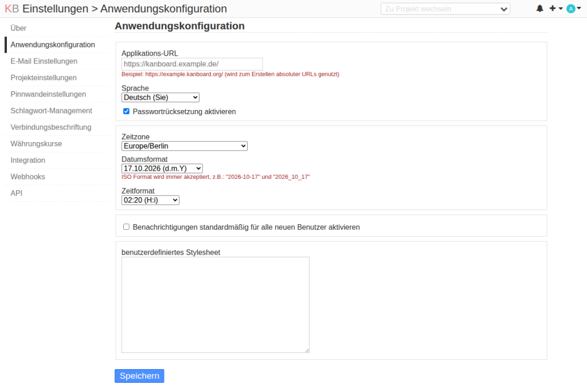Toggle Passwortrücksetzung aktivieren checkbox
This screenshot has width=587, height=392.
(126, 111)
